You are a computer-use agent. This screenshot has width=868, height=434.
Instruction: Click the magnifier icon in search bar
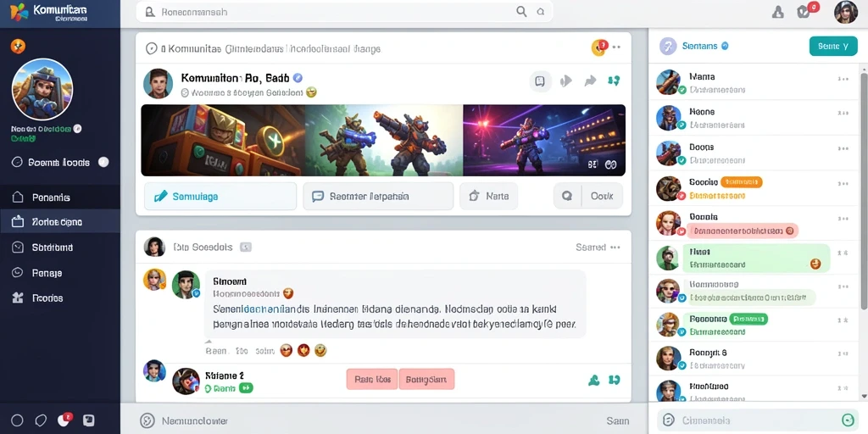[x=521, y=12]
